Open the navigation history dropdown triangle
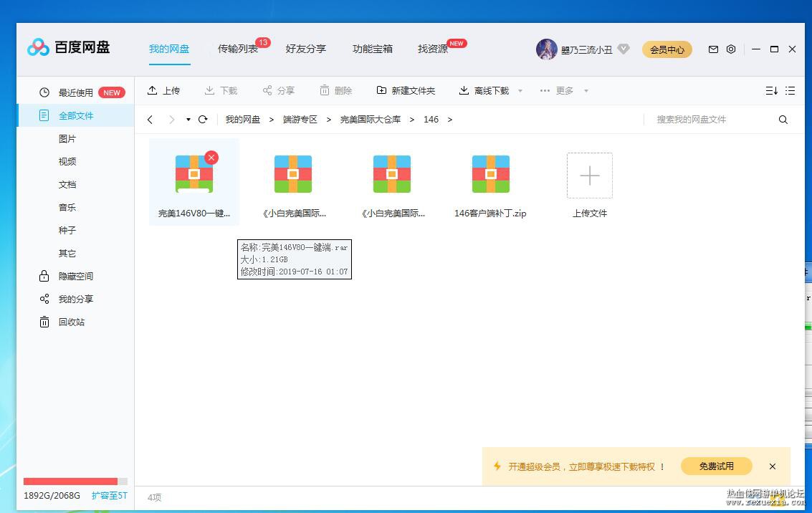812x513 pixels. coord(188,120)
